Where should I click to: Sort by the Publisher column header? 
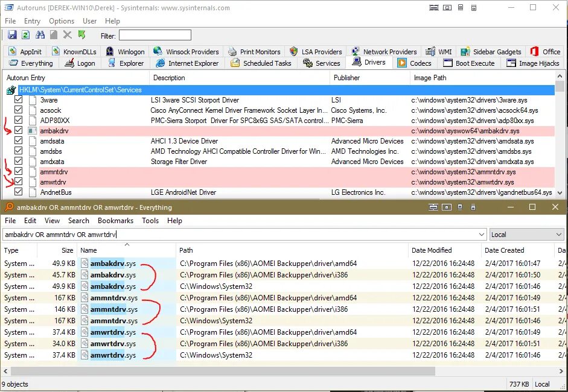369,77
